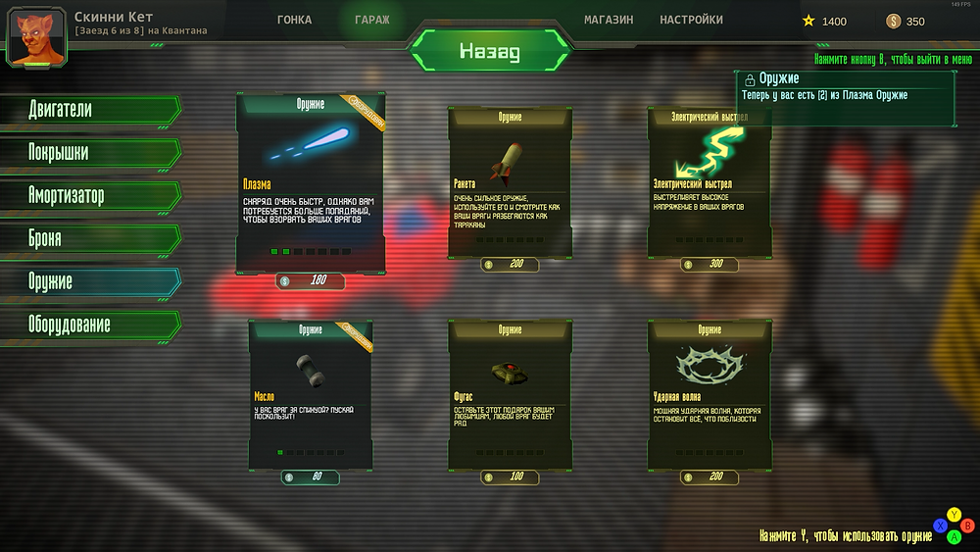This screenshot has width=980, height=552.
Task: Click the Plasma upgrade level progress bar
Action: 310,251
